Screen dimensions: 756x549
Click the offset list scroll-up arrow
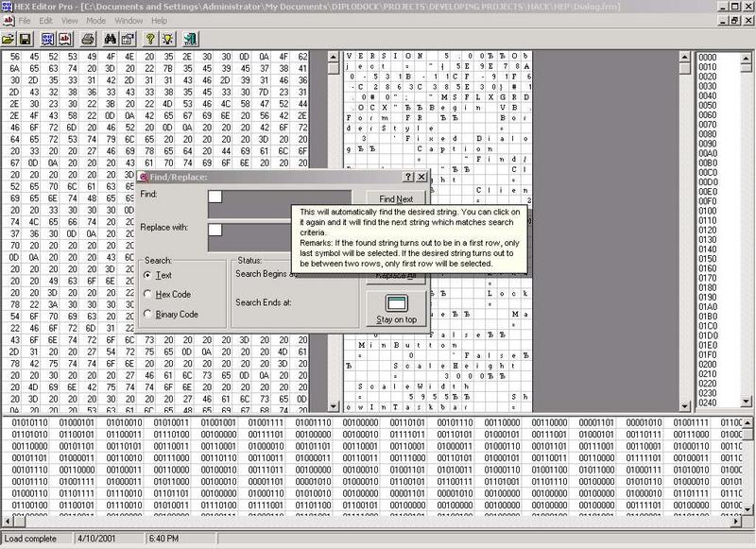coord(746,59)
